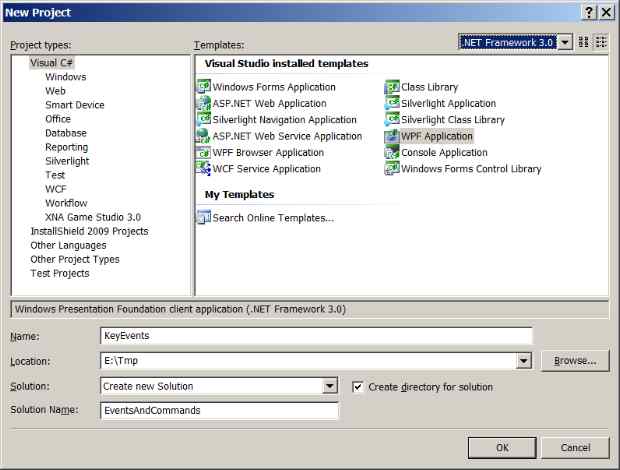
Task: Select Smart Device project type
Action: [75, 105]
